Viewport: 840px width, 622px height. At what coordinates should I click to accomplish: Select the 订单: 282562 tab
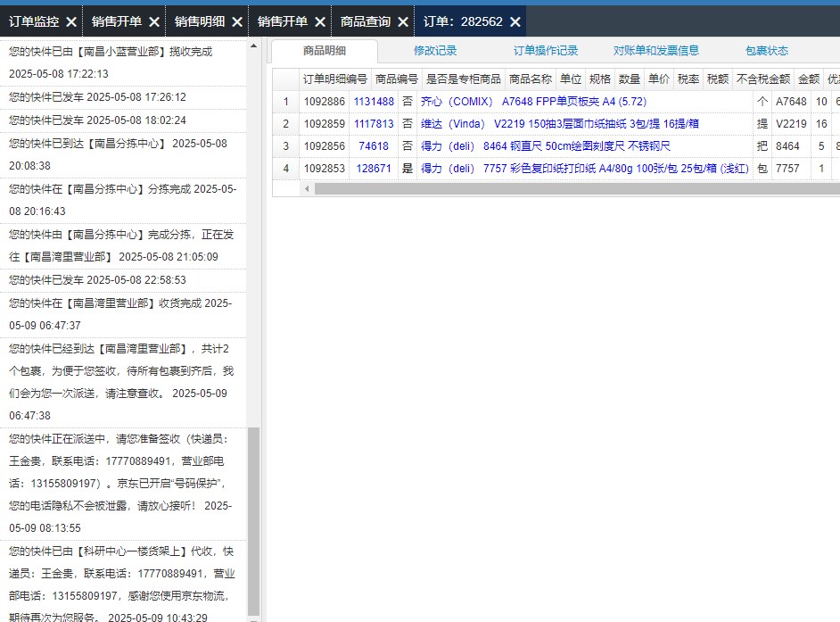[464, 21]
